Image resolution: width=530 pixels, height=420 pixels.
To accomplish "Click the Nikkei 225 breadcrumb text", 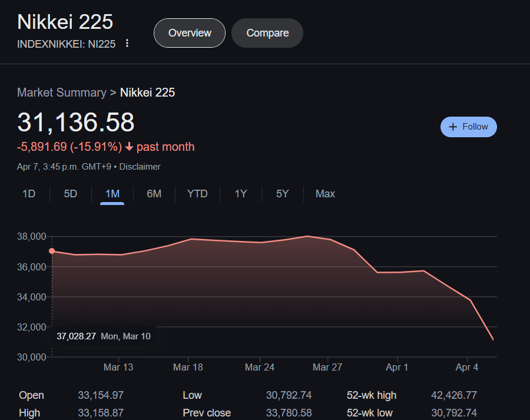I will click(148, 92).
